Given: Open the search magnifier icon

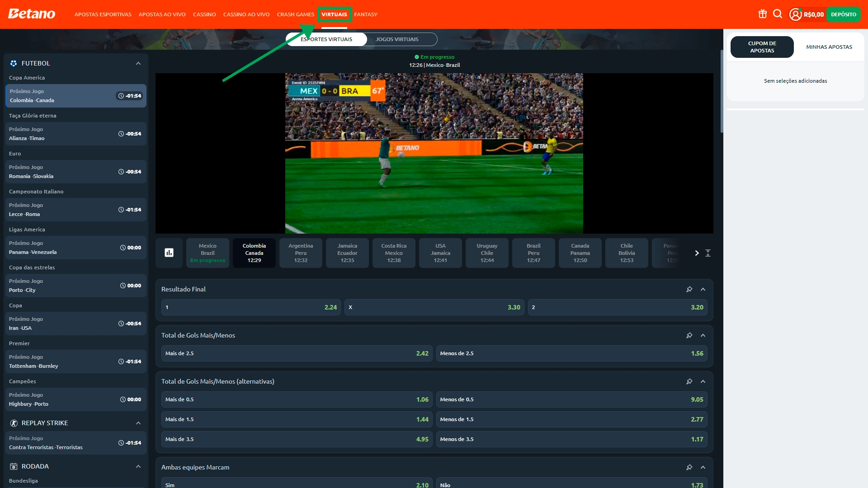Looking at the screenshot, I should [x=778, y=14].
